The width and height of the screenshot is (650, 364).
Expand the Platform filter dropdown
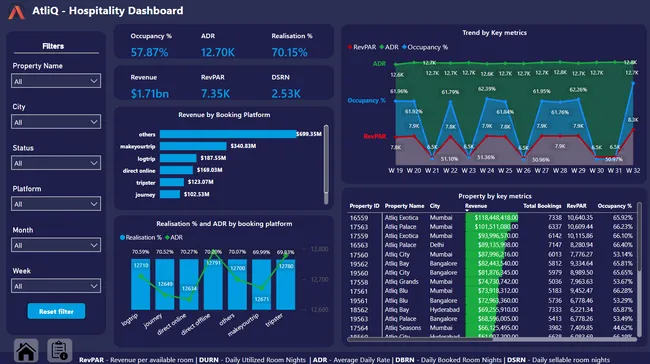tap(56, 204)
